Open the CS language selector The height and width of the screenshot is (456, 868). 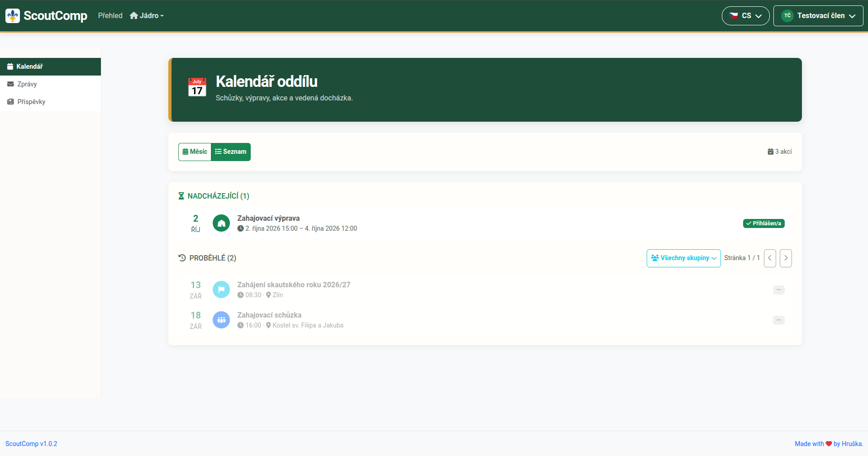pos(745,16)
